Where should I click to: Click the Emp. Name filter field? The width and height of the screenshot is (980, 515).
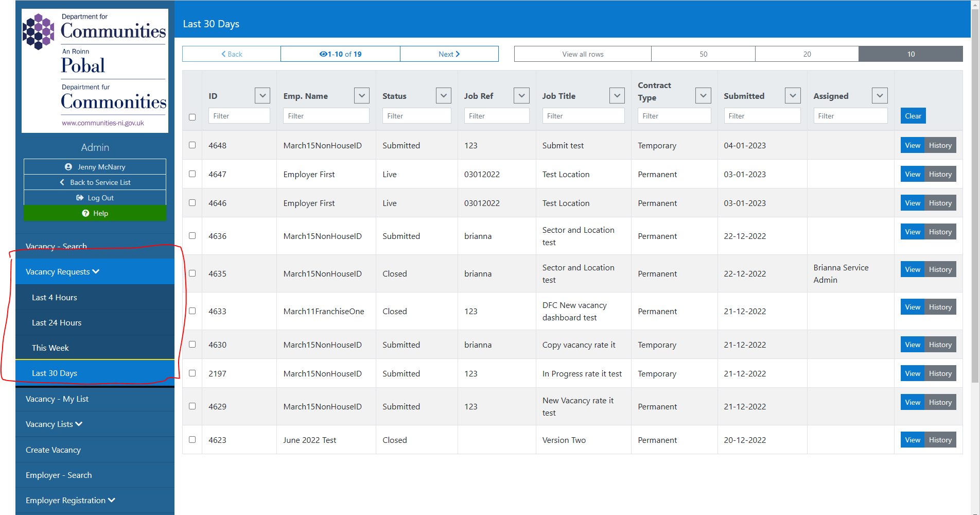pos(326,116)
